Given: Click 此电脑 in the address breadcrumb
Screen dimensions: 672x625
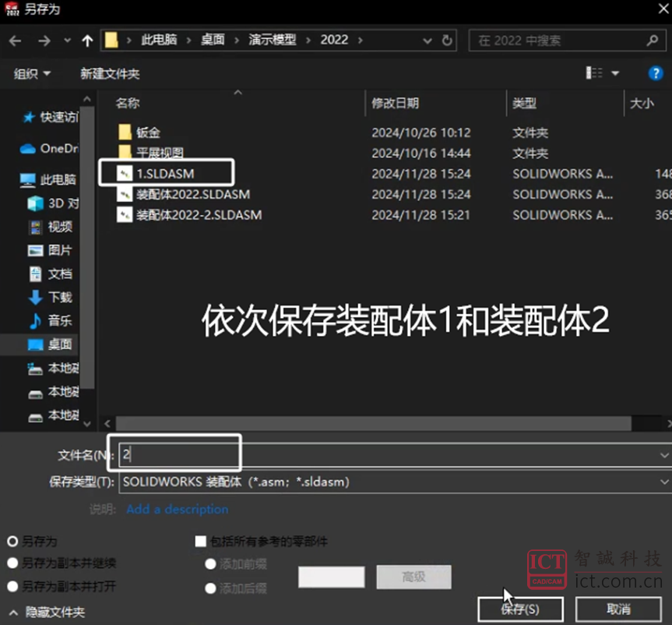Looking at the screenshot, I should point(159,40).
